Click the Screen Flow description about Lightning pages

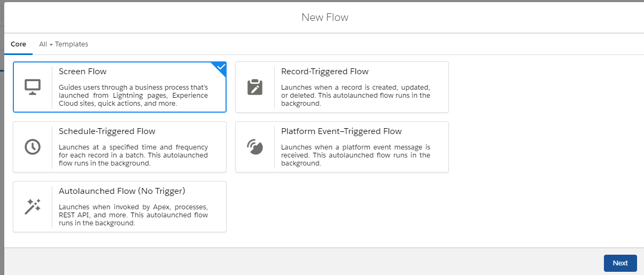pos(133,96)
